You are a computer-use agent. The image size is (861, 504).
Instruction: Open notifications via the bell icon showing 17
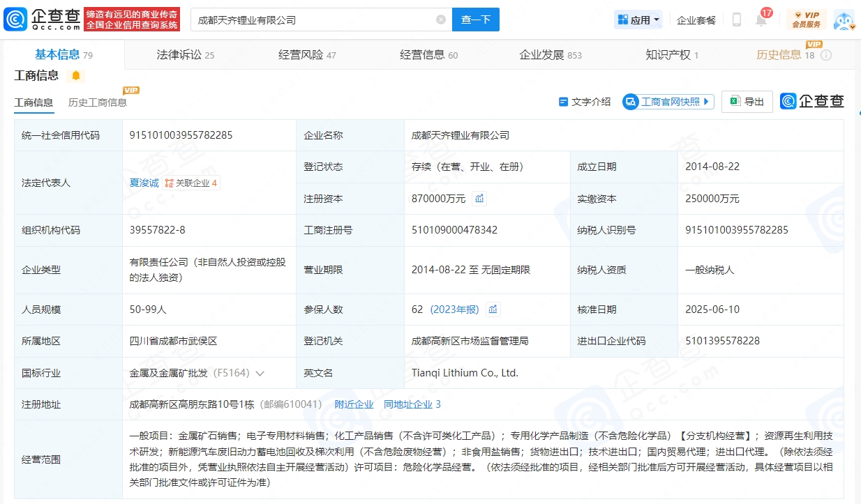click(x=762, y=20)
